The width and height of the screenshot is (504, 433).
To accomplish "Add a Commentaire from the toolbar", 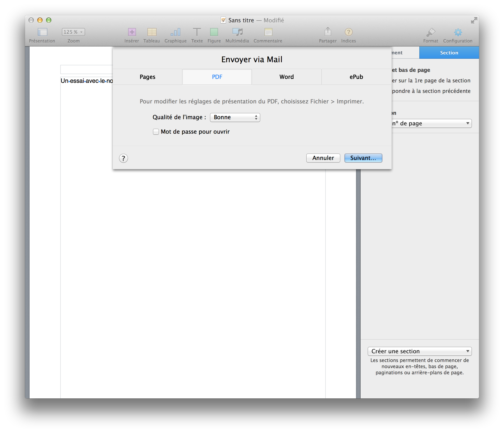I will tap(268, 32).
